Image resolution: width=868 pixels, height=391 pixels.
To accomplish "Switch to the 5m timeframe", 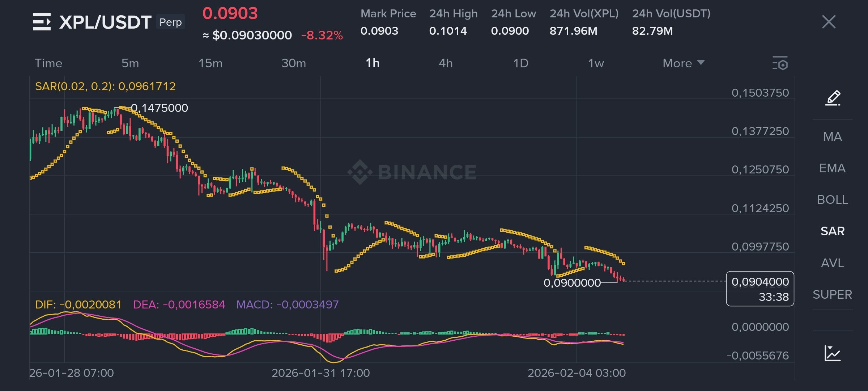I will [x=130, y=63].
